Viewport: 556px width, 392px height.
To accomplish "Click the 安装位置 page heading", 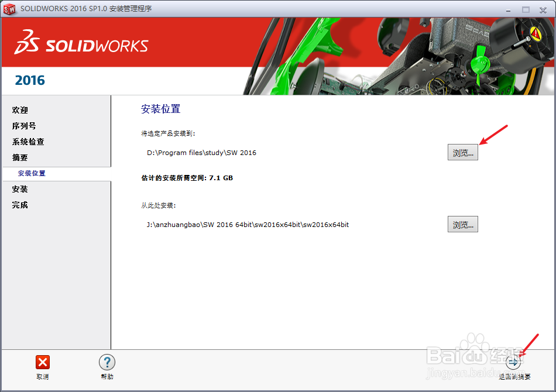I will click(160, 109).
